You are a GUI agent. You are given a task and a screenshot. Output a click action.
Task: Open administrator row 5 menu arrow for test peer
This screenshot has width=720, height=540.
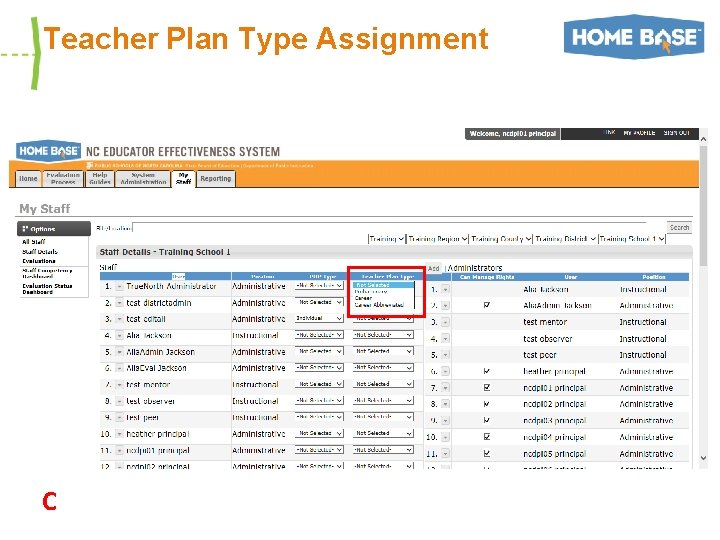point(445,355)
